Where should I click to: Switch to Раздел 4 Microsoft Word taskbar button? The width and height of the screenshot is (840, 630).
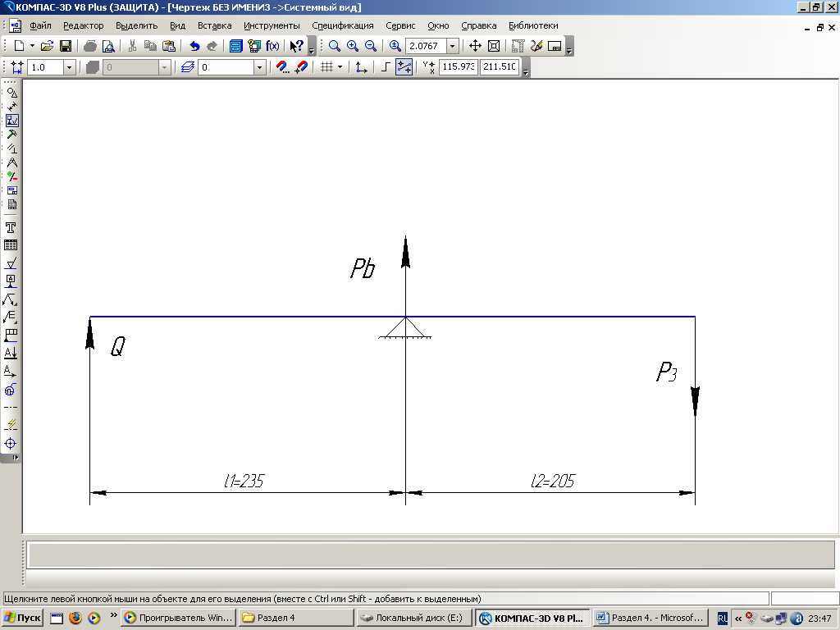click(650, 618)
